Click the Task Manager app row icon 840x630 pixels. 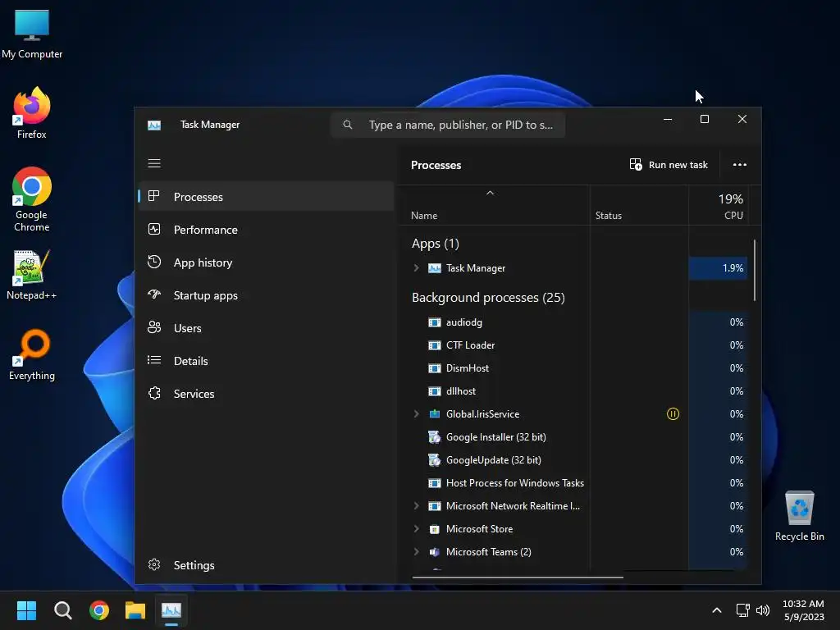point(435,268)
